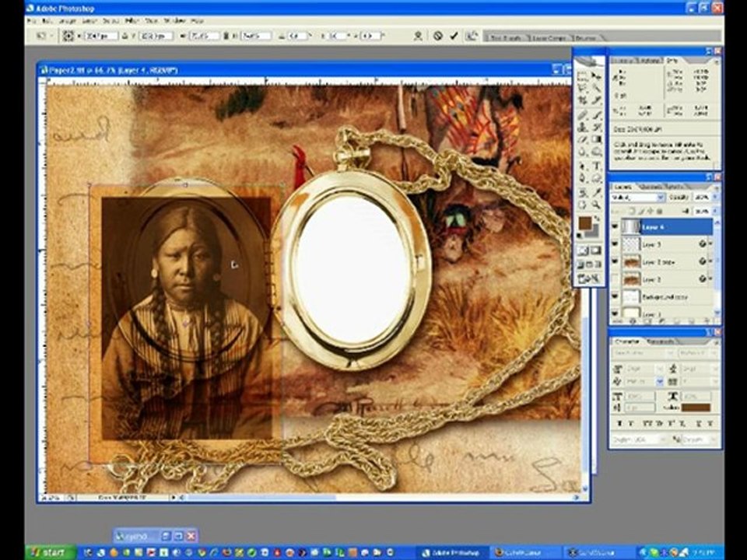Switch to the Paragraph tab
Viewport: 747px width, 560px height.
tap(661, 341)
